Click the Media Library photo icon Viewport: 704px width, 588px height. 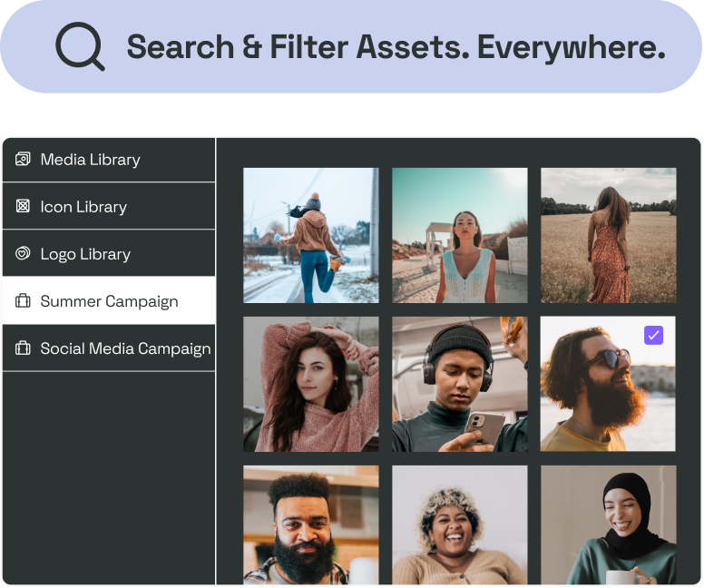pyautogui.click(x=23, y=159)
